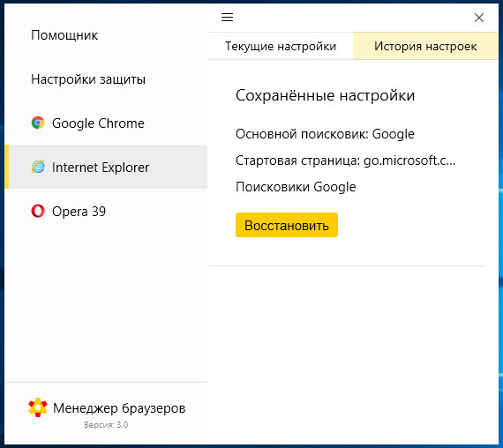
Task: Click the Менеджер браузеров gear logo
Action: pyautogui.click(x=38, y=407)
